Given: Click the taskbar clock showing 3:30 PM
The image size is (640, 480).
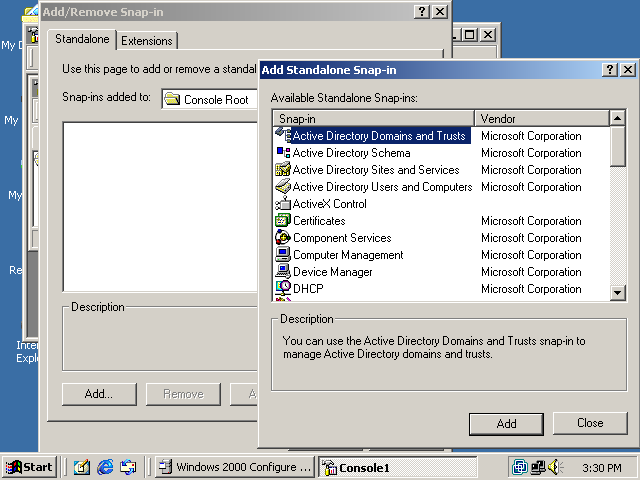Looking at the screenshot, I should [602, 467].
